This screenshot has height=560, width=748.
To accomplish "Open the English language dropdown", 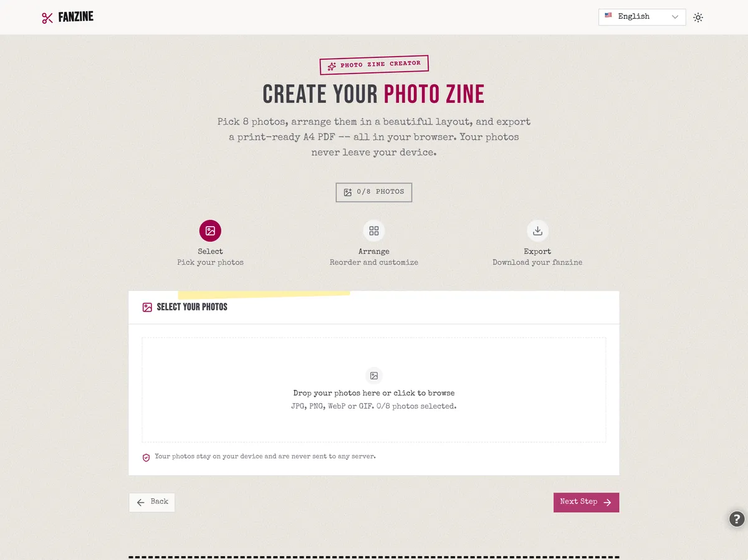I will [641, 17].
